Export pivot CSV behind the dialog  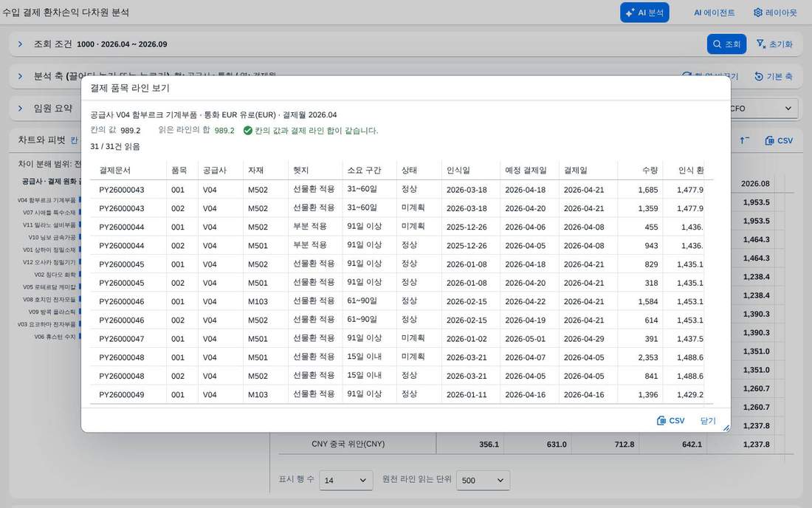[x=779, y=140]
